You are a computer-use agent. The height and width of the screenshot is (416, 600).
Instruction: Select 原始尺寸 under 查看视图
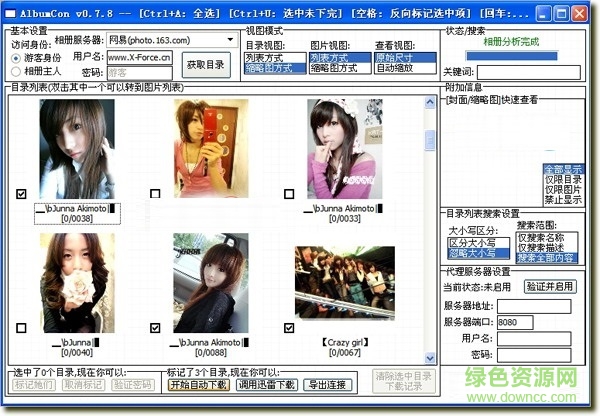(405, 58)
